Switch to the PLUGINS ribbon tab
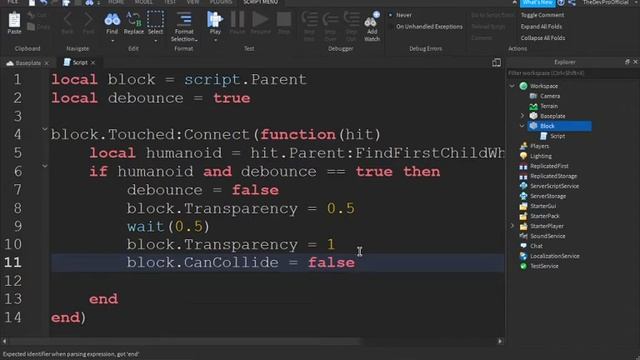The height and width of the screenshot is (360, 640). pos(221,2)
